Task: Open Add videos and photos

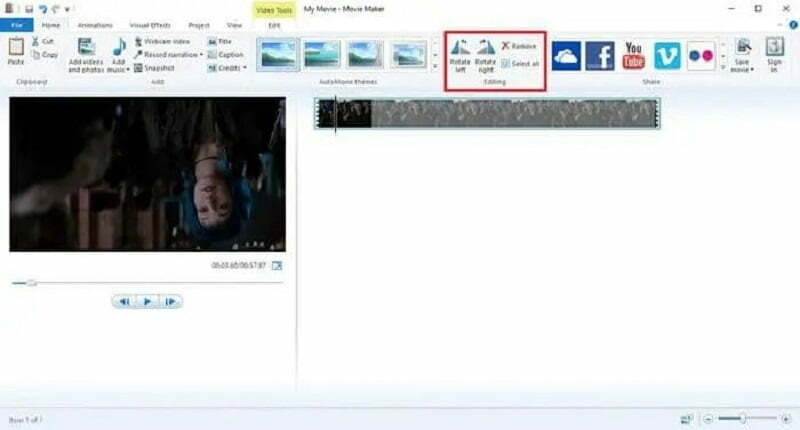Action: tap(86, 55)
